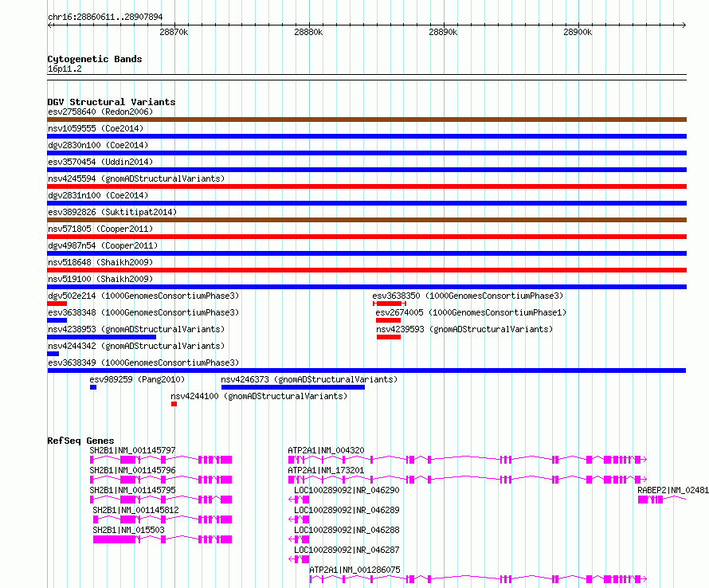Open the RABEP2 gene label

click(x=673, y=490)
